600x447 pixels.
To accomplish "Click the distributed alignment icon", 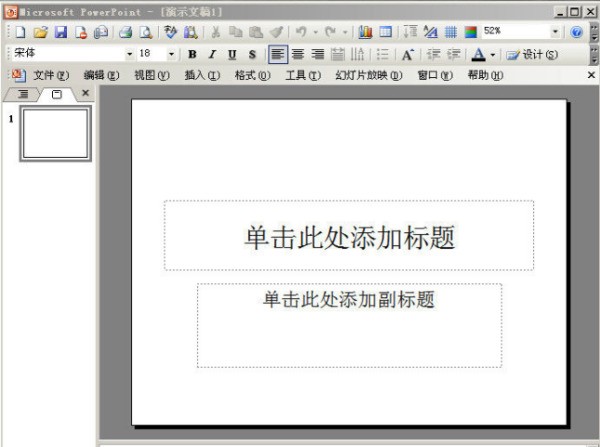I will (x=338, y=54).
